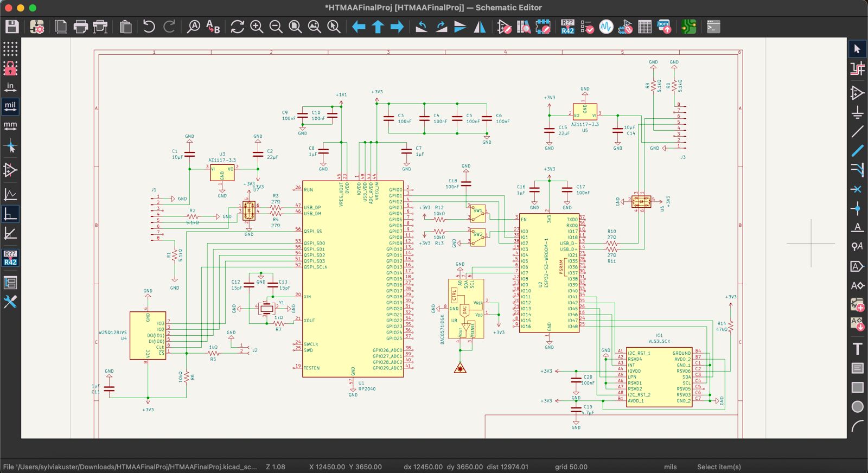The image size is (868, 473).
Task: Open the Schematic Setup dialog
Action: coord(37,27)
